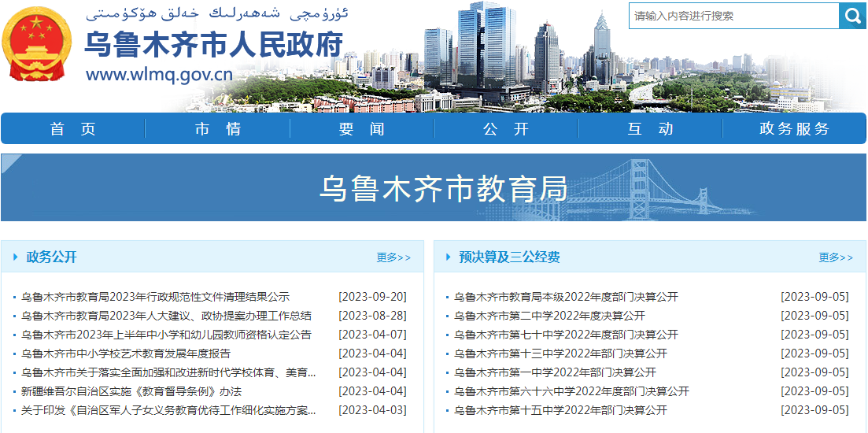Click the www.wlmq.gov.cn URL text

(159, 75)
